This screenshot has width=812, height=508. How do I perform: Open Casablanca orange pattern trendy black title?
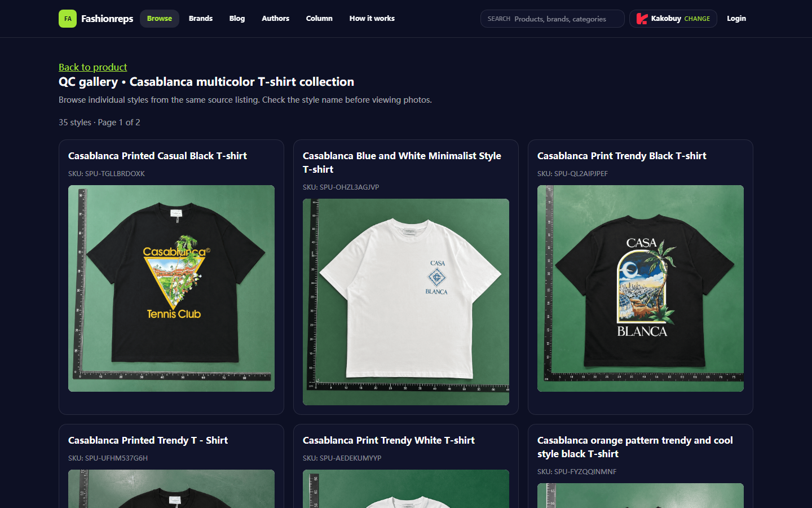pos(635,447)
